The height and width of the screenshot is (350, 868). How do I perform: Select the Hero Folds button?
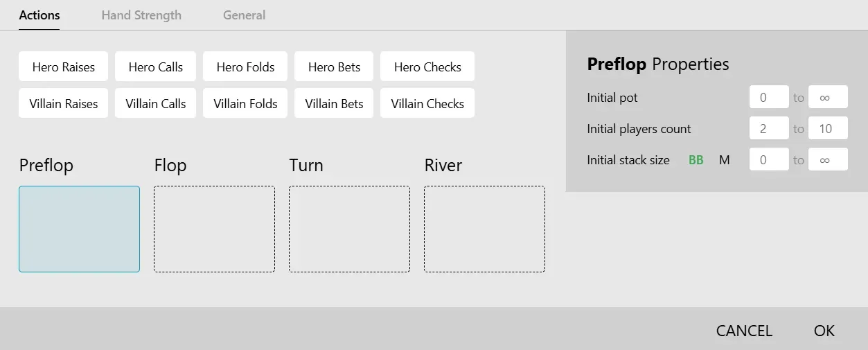coord(245,67)
